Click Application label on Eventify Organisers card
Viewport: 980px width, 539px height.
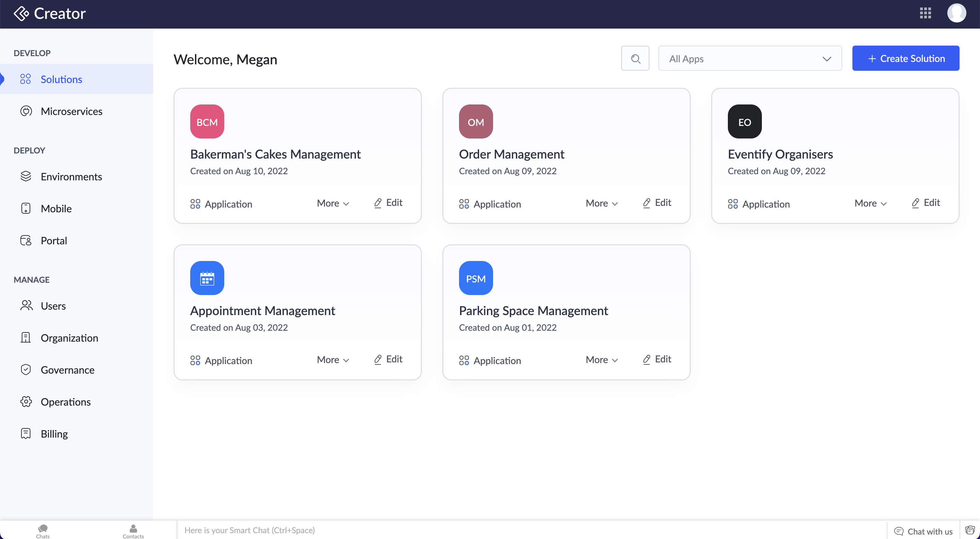[x=766, y=204]
